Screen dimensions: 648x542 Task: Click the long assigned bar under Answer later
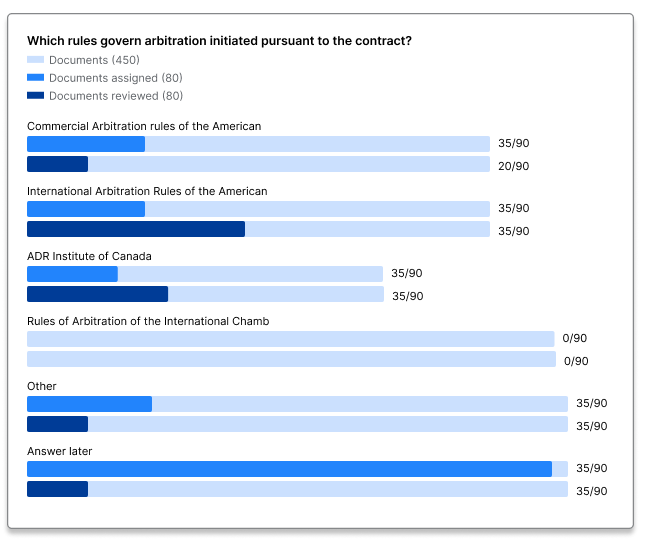tap(289, 469)
